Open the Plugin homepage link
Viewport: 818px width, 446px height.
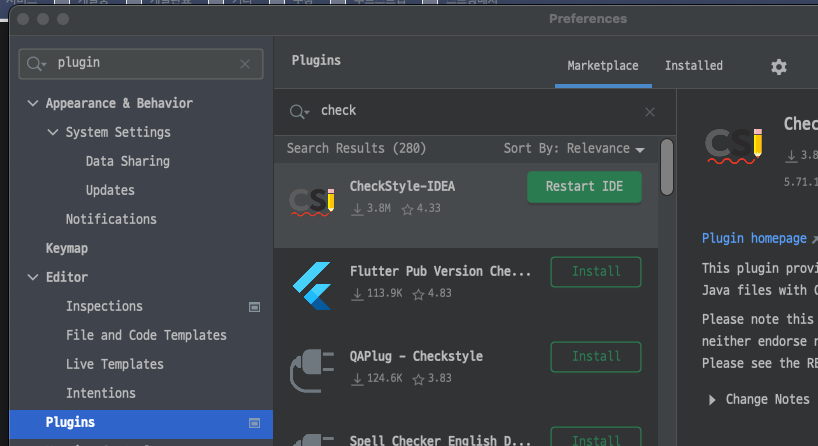click(x=754, y=238)
